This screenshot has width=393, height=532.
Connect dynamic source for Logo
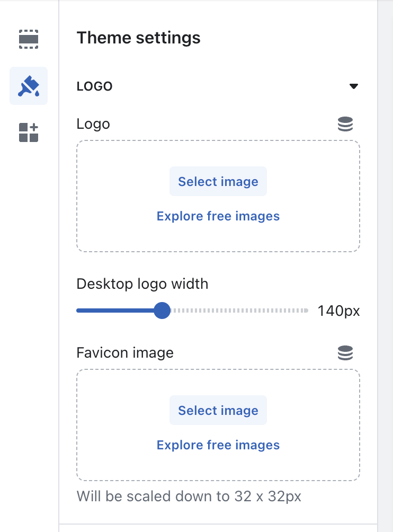pyautogui.click(x=345, y=124)
